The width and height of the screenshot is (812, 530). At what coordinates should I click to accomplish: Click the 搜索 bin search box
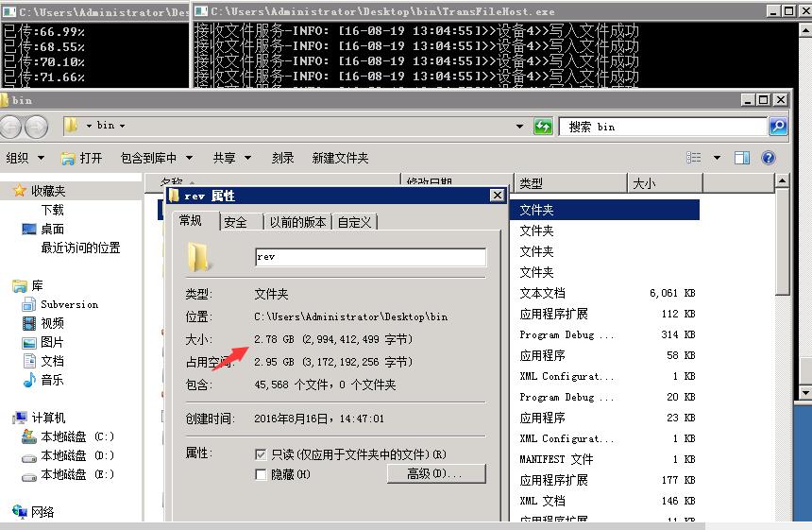(663, 127)
